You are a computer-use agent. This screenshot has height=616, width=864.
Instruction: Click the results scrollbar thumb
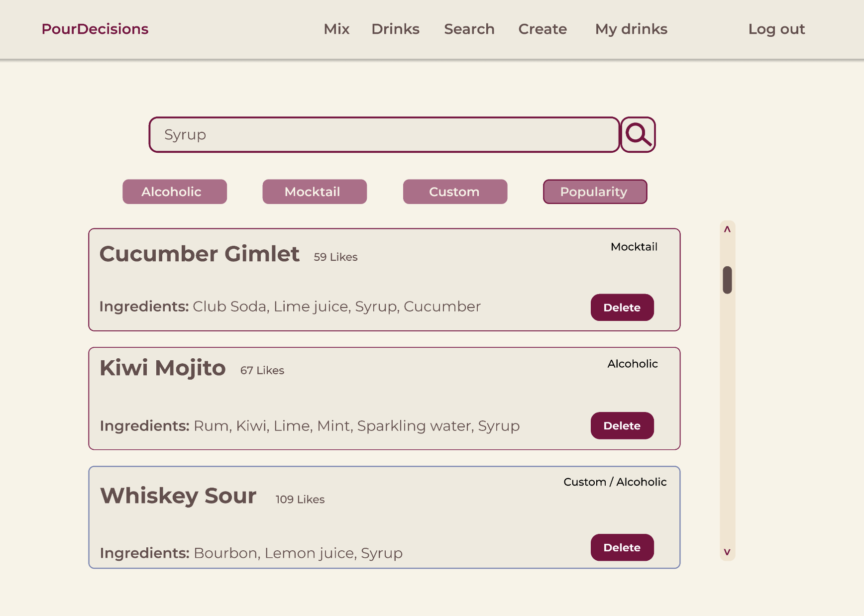pos(727,280)
